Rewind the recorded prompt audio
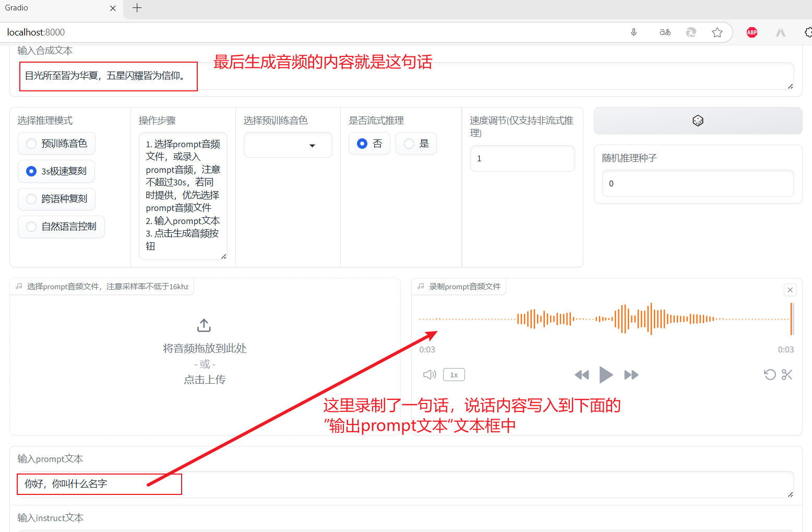This screenshot has width=812, height=532. (582, 375)
